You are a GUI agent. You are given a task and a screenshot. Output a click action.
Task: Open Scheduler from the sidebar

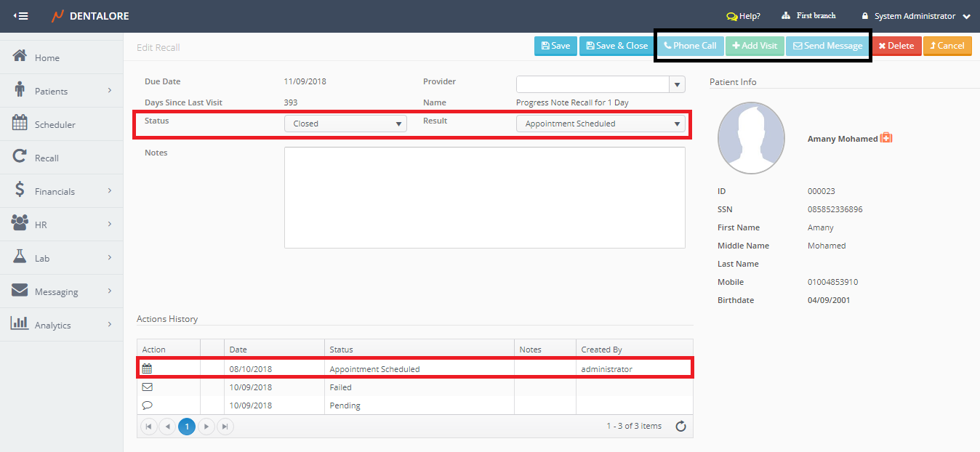[x=55, y=124]
